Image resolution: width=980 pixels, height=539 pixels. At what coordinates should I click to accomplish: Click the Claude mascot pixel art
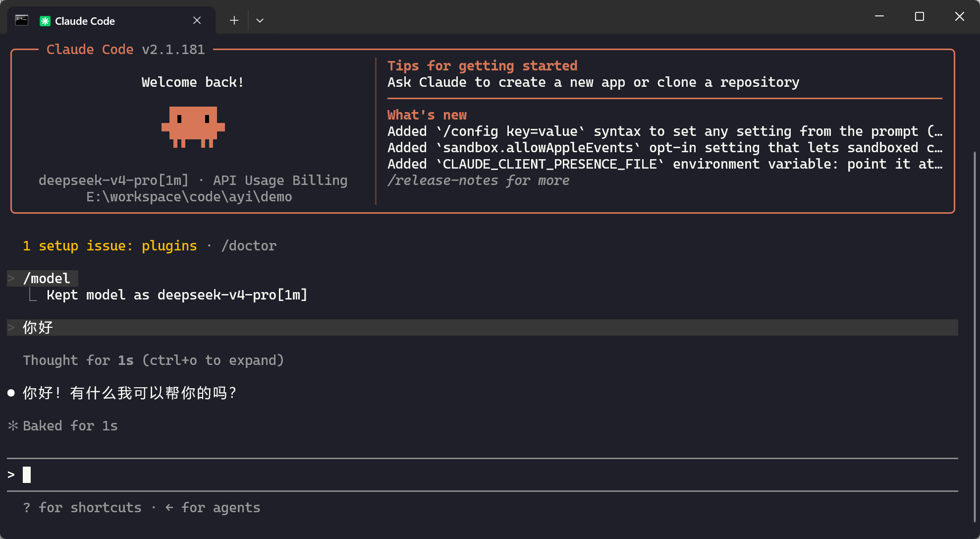(193, 127)
